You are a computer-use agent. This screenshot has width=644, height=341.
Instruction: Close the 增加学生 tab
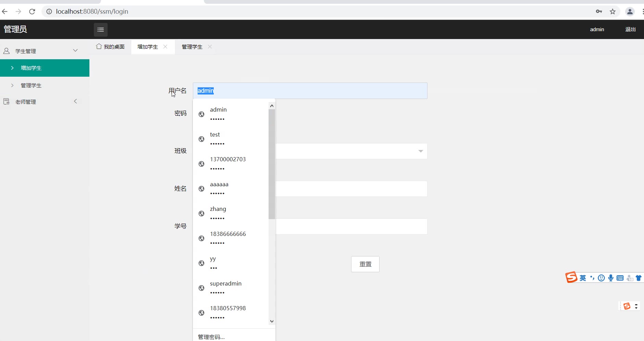pyautogui.click(x=165, y=47)
